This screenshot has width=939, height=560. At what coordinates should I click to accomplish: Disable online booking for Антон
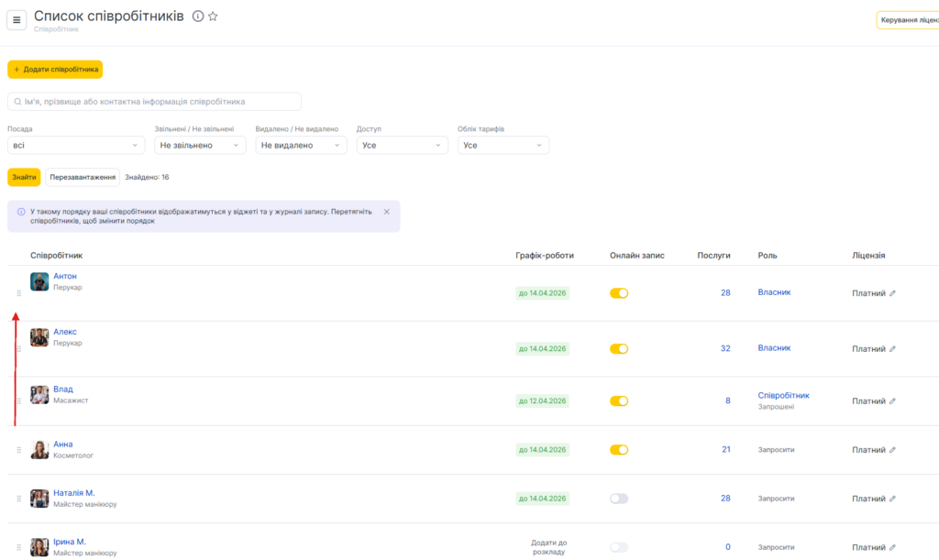pyautogui.click(x=619, y=293)
